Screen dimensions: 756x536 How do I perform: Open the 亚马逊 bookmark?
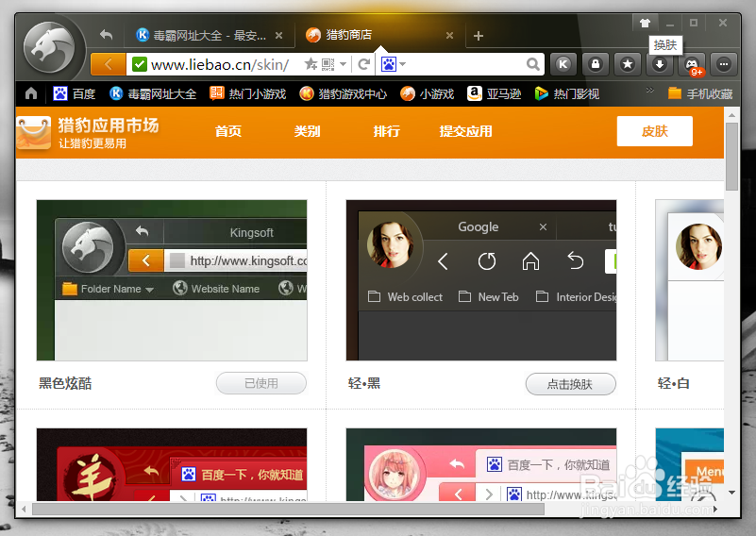pos(495,93)
